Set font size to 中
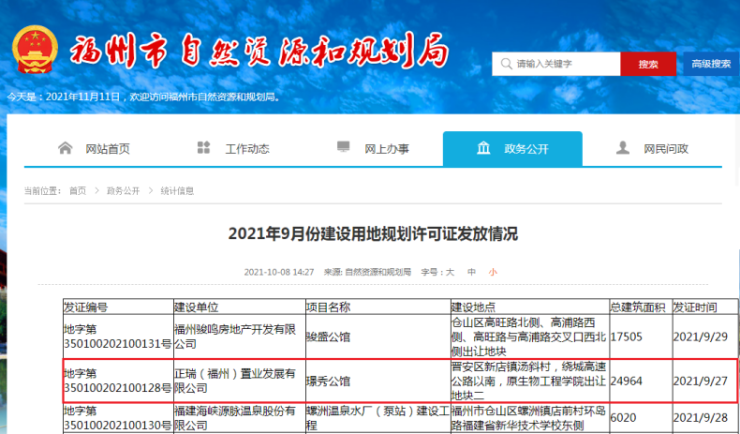740x434 pixels. tap(471, 272)
